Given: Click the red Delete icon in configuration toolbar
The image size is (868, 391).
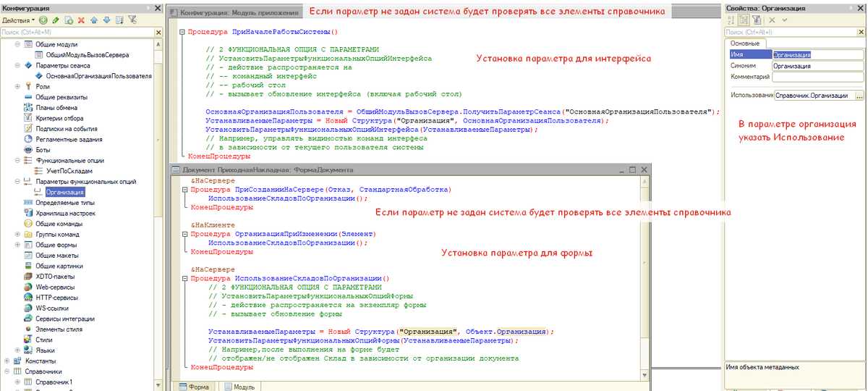Looking at the screenshot, I should (x=81, y=20).
